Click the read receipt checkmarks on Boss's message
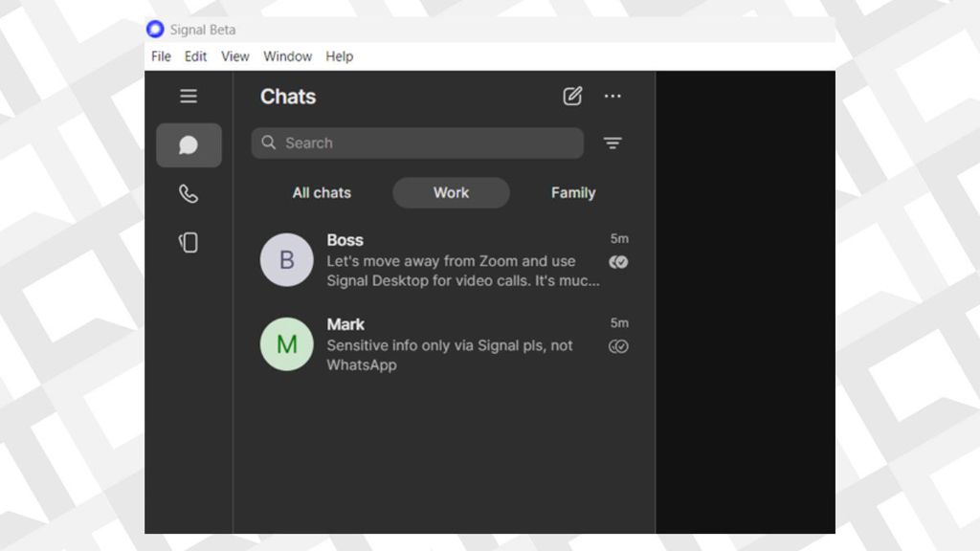The image size is (980, 551). coord(618,260)
